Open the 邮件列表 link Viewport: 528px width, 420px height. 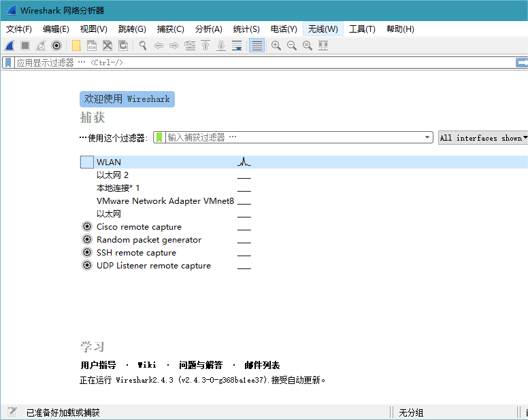(x=262, y=365)
